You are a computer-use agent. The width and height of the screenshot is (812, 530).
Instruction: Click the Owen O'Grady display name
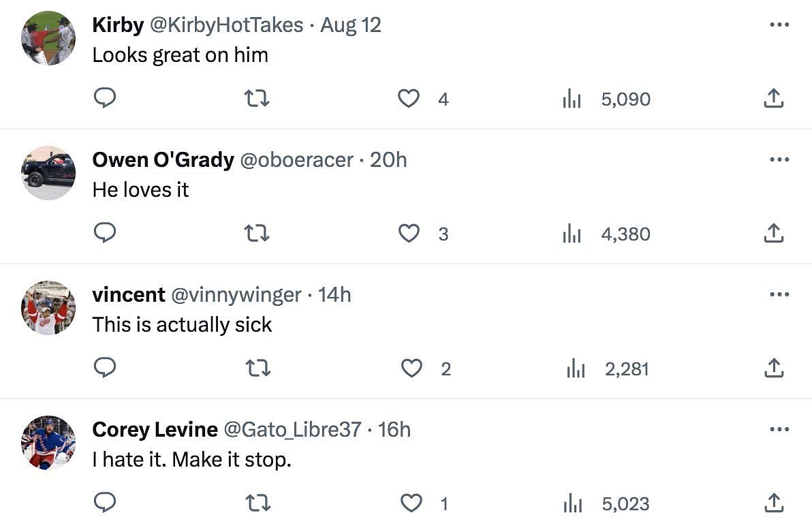click(163, 160)
